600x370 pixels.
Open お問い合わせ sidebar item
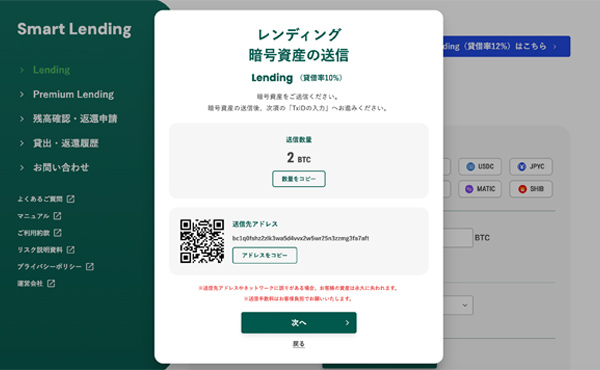[61, 168]
